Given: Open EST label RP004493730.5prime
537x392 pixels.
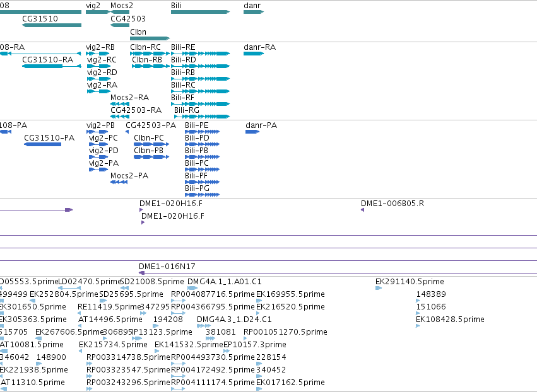Looking at the screenshot, I should tap(213, 358).
